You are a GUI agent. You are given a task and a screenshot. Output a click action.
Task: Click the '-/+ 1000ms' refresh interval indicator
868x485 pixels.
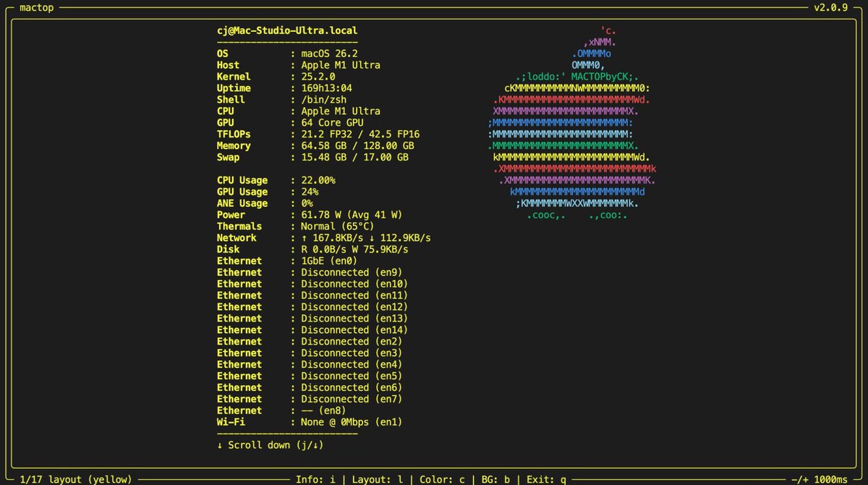tap(820, 479)
